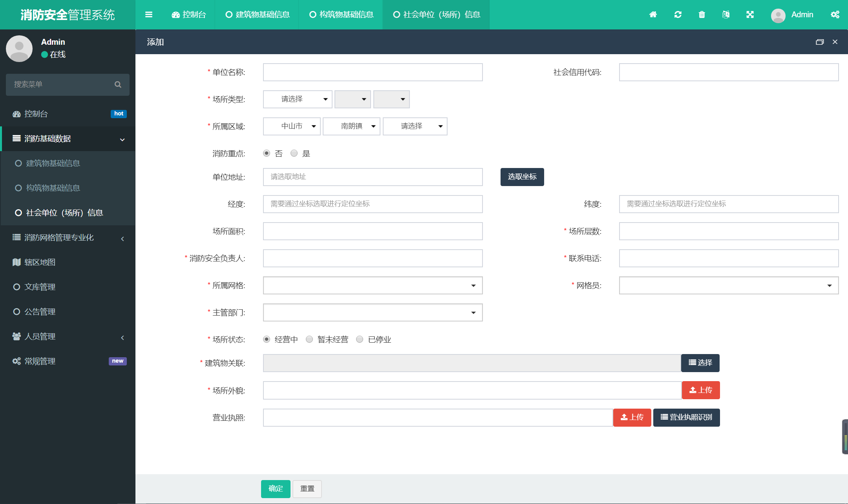The width and height of the screenshot is (848, 504).
Task: Click the 营业执照识别 button
Action: click(686, 418)
